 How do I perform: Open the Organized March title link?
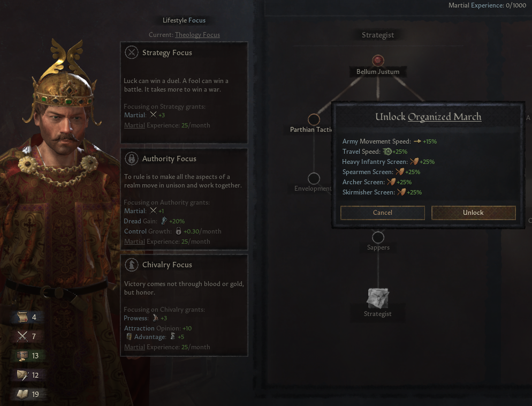(x=444, y=117)
